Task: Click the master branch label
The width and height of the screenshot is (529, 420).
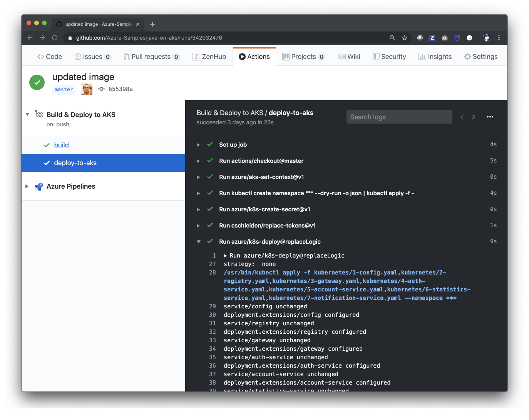Action: [64, 89]
